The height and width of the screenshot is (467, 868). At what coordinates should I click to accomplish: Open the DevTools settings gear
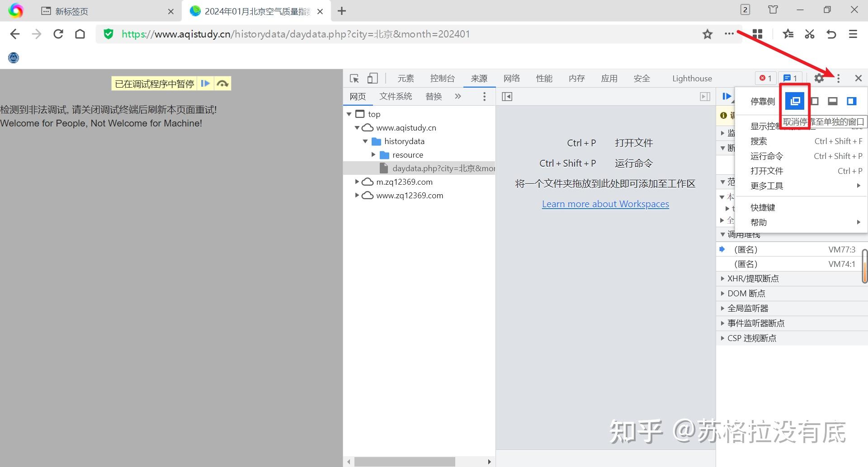[819, 78]
